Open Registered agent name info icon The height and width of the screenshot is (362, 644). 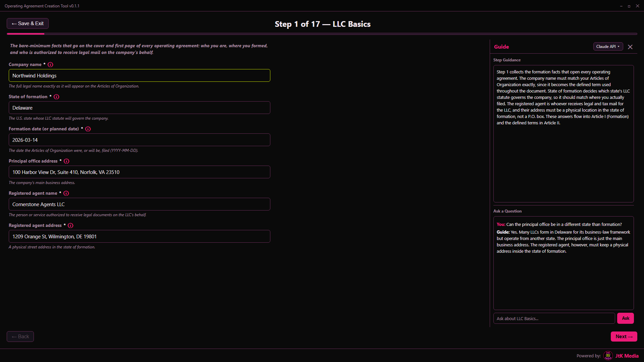pos(66,193)
